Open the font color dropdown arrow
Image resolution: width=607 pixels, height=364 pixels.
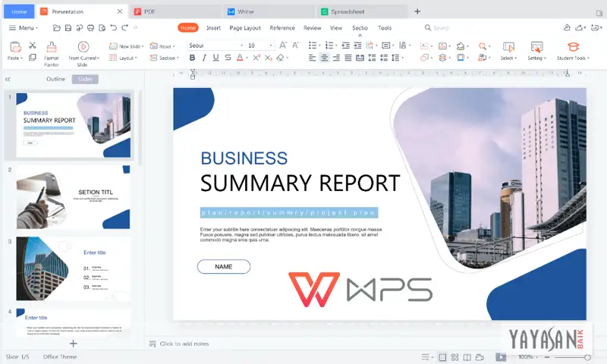[247, 58]
